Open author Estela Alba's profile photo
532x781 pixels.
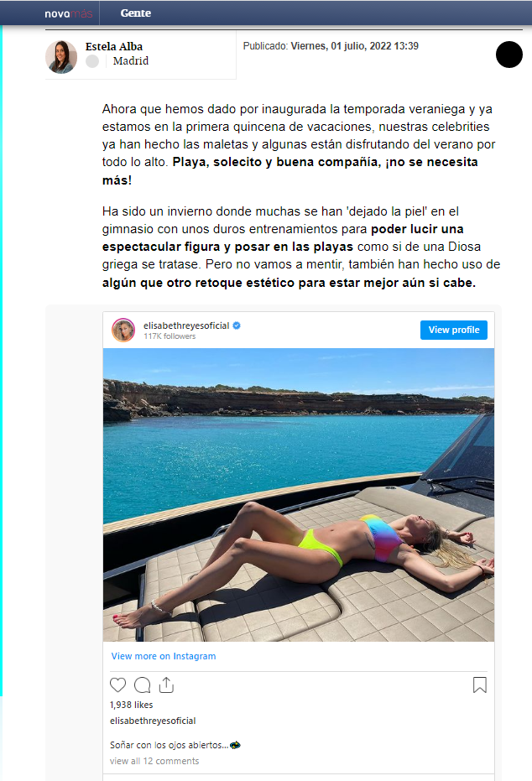tap(61, 57)
